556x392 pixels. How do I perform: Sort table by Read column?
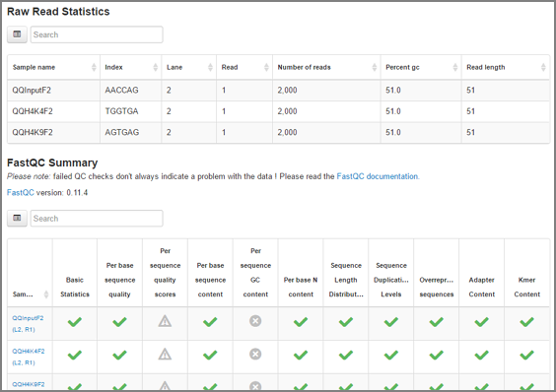244,67
